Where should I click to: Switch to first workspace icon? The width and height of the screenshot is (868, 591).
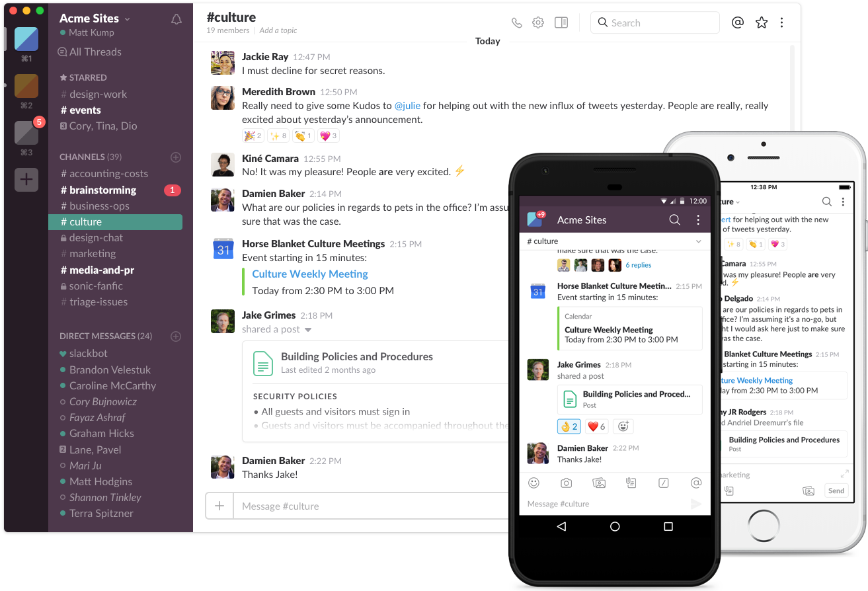point(26,39)
